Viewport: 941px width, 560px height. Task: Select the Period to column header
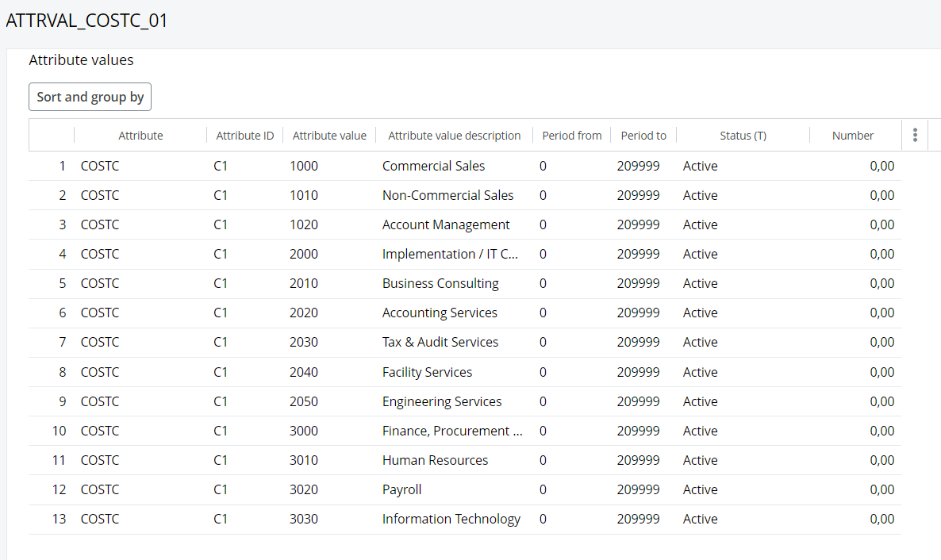pos(643,136)
